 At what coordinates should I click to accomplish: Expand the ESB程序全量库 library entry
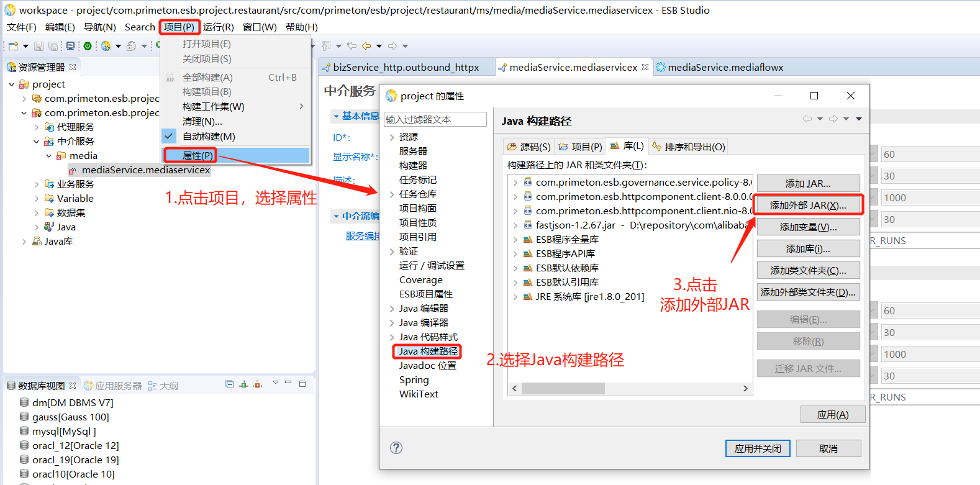point(515,240)
